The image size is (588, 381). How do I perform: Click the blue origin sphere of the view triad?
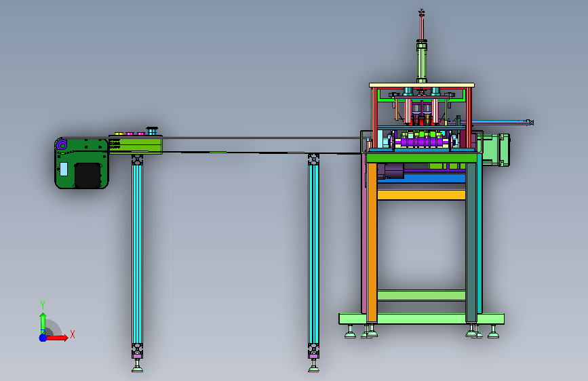pyautogui.click(x=43, y=338)
